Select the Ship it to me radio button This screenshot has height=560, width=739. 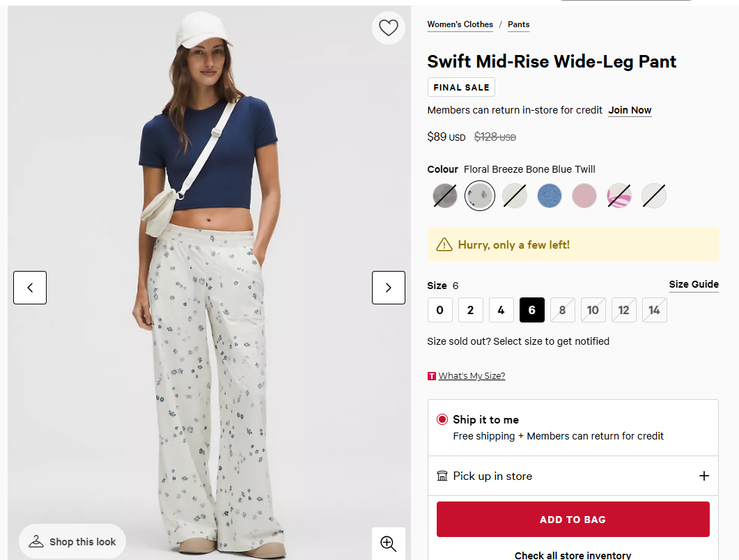[x=442, y=419]
